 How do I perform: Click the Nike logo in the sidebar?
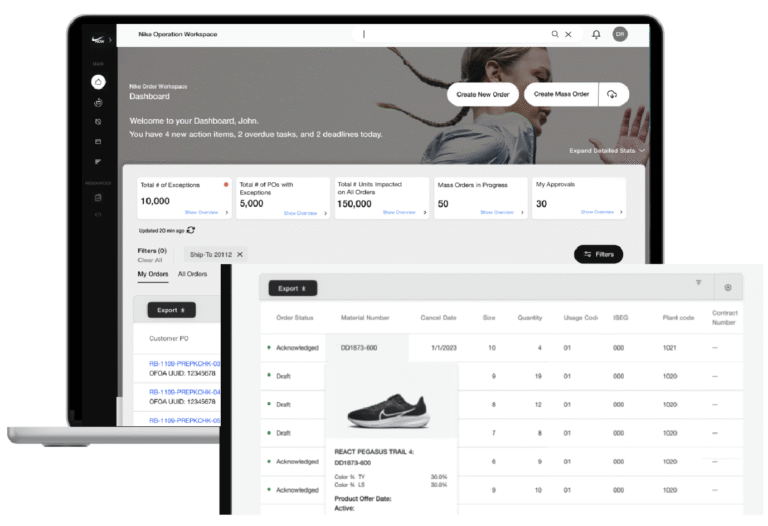coord(98,40)
